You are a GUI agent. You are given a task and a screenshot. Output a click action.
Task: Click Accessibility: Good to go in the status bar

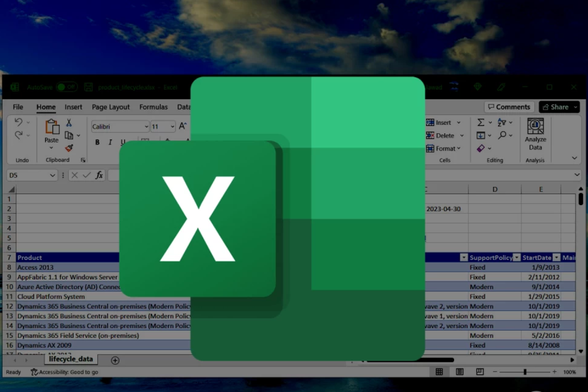point(65,372)
